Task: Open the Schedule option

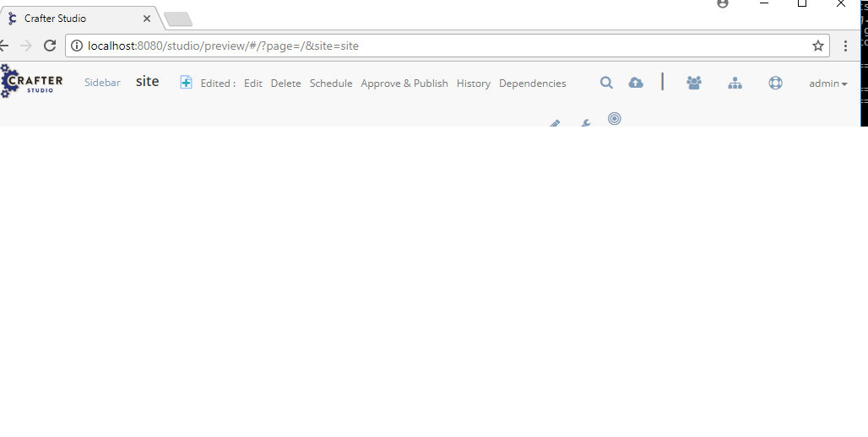Action: click(331, 84)
